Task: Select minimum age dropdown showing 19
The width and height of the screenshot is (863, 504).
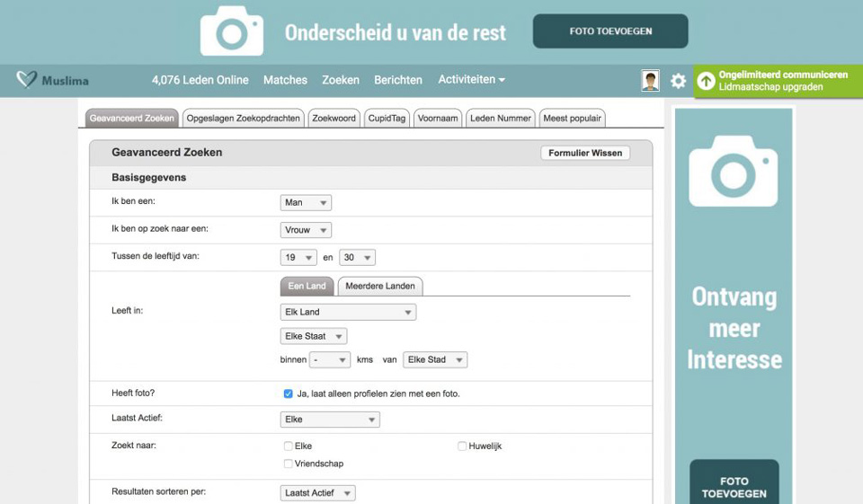Action: pyautogui.click(x=298, y=258)
